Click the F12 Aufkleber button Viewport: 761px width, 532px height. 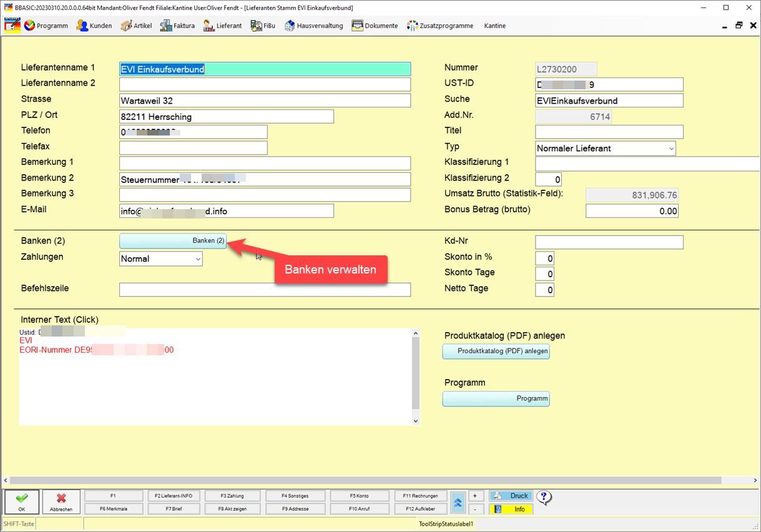coord(421,509)
